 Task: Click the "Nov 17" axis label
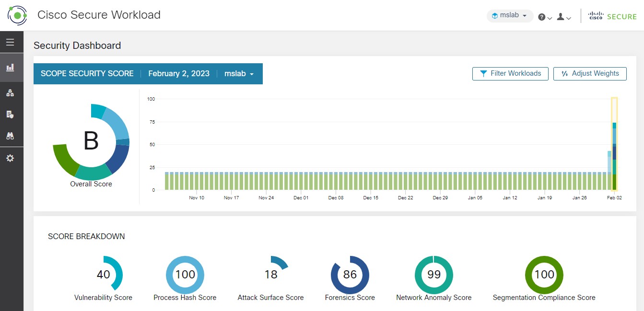[x=231, y=197]
